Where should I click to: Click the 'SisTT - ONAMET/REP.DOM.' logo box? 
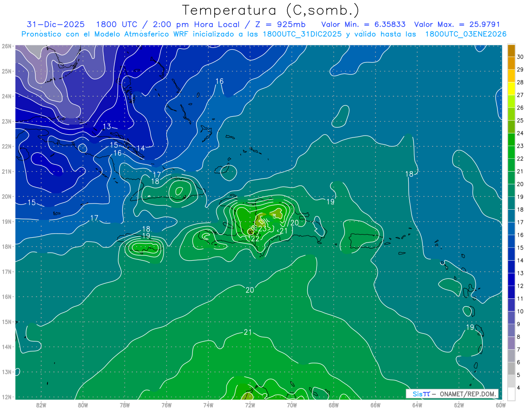[452, 394]
